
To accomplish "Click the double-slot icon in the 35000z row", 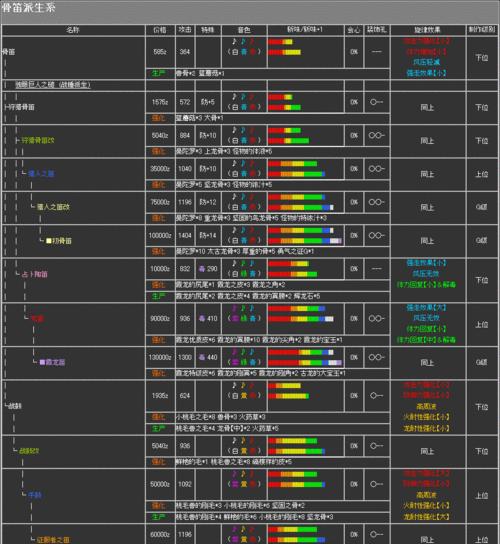I will [376, 169].
